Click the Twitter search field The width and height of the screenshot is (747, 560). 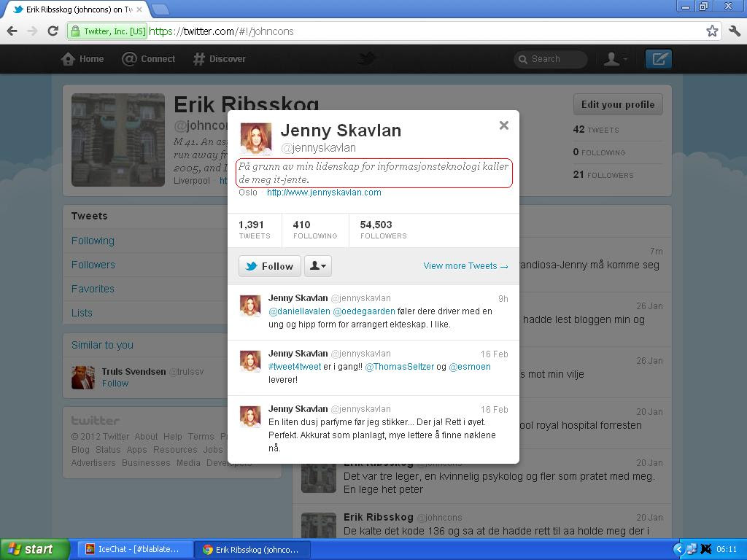(x=550, y=59)
